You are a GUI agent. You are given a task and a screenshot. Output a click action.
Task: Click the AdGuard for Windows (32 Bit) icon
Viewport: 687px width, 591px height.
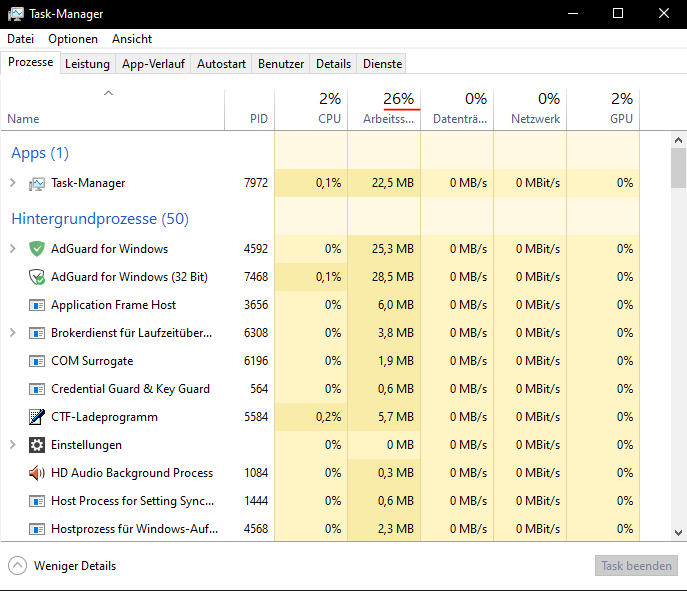pyautogui.click(x=37, y=277)
